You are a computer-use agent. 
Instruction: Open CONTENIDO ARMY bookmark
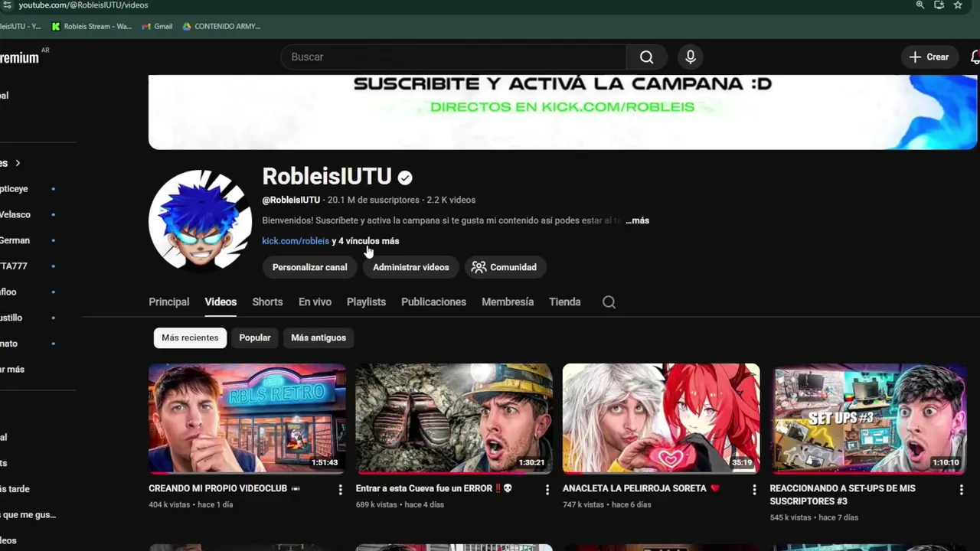point(222,26)
